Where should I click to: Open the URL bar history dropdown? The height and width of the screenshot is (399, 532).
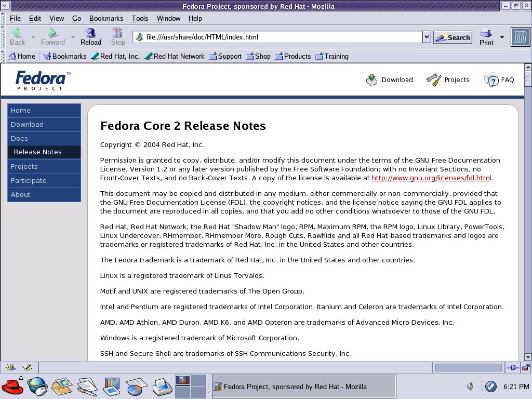[x=426, y=37]
